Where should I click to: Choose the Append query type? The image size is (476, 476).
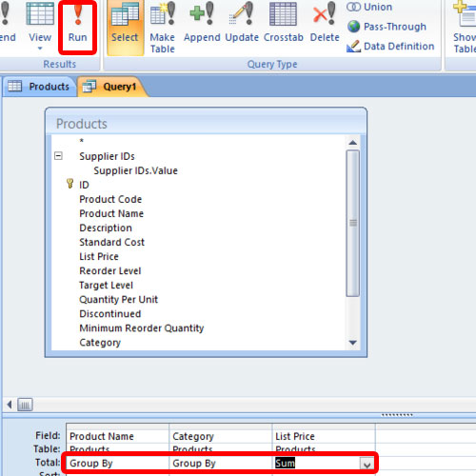tap(202, 23)
